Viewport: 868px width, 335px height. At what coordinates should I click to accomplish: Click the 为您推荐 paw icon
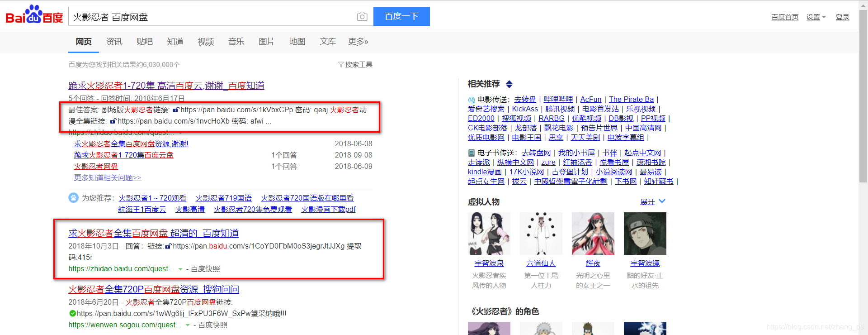73,198
